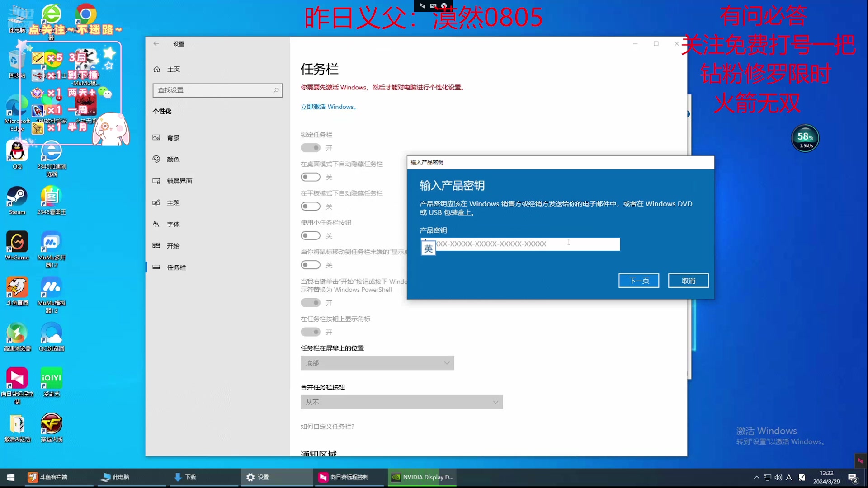This screenshot has width=868, height=488.
Task: Select 颜色 in personalization sidebar
Action: coord(217,160)
